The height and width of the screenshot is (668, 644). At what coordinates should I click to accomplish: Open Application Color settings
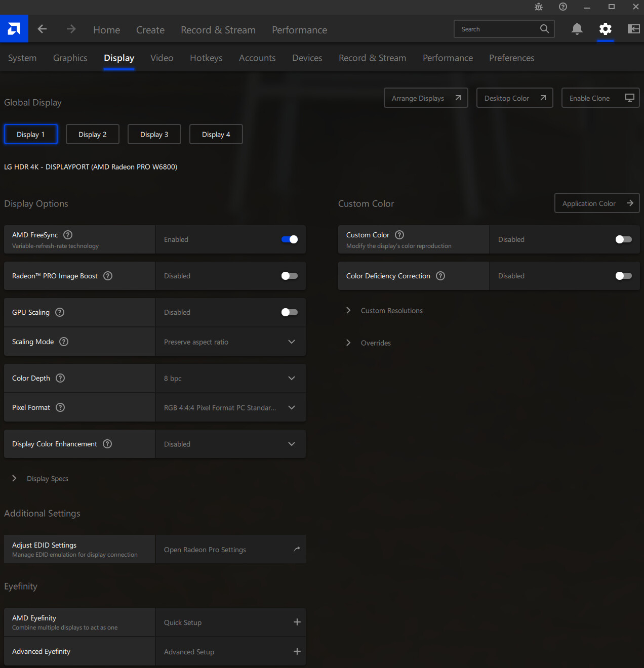tap(597, 203)
